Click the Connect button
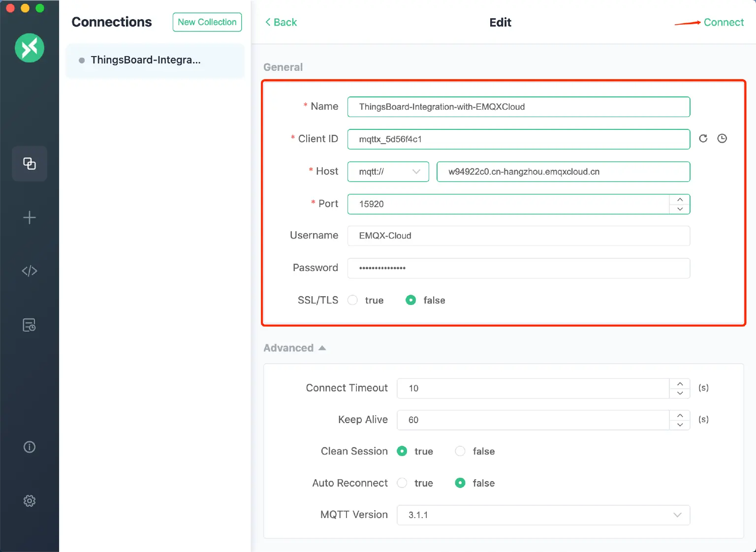Image resolution: width=756 pixels, height=552 pixels. coord(724,23)
